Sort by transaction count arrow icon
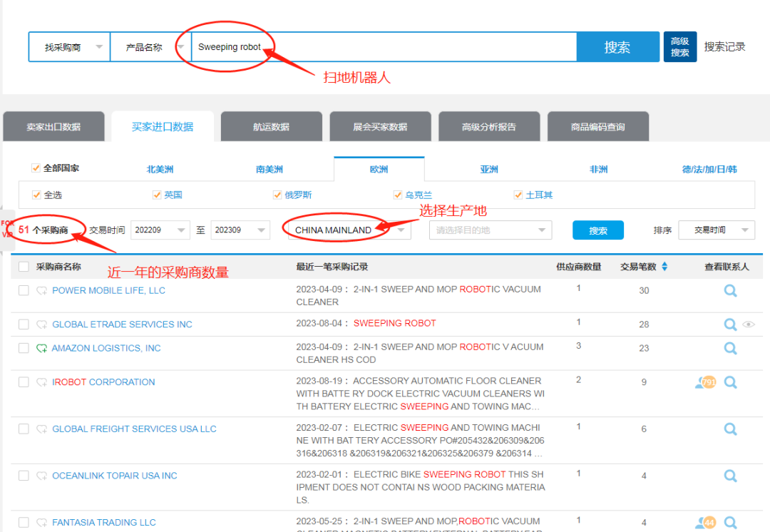The height and width of the screenshot is (532, 770). 664,267
